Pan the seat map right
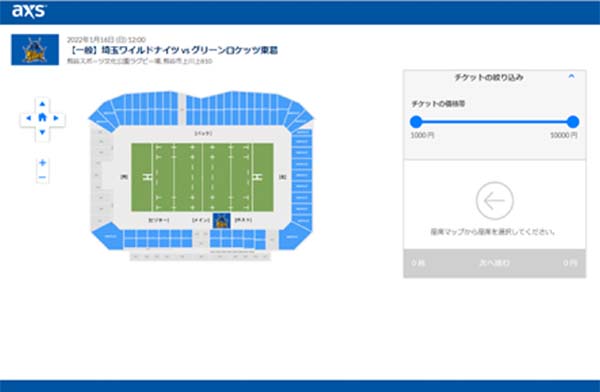This screenshot has width=600, height=392. point(56,118)
